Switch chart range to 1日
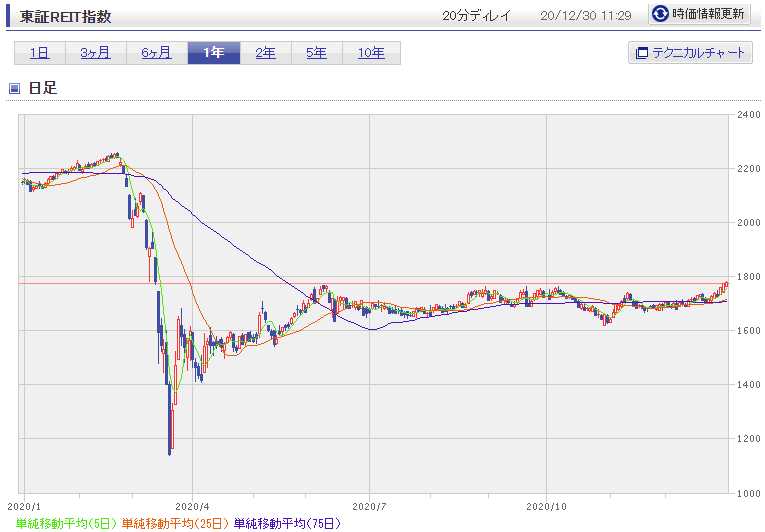The width and height of the screenshot is (765, 532). [40, 53]
